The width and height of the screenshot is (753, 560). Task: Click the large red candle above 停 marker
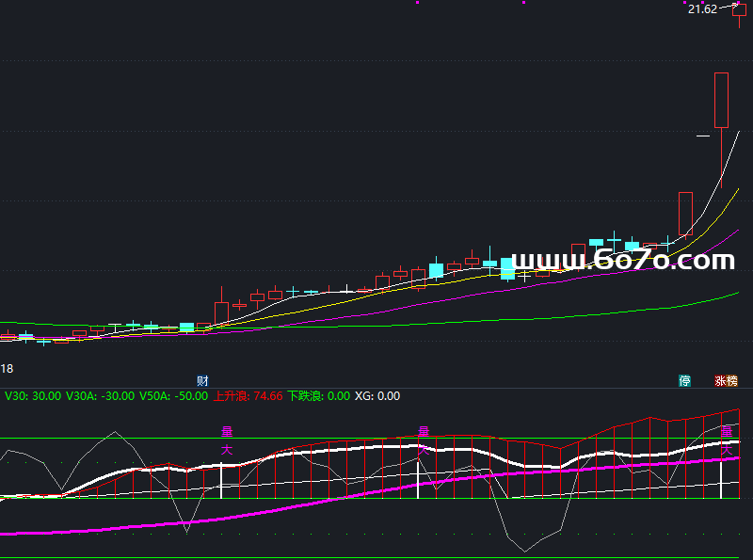click(x=685, y=213)
